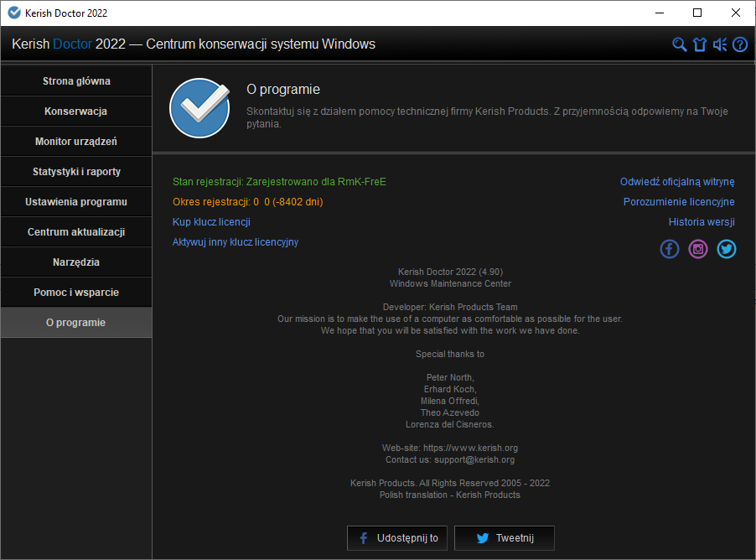Click Kup klucz licencji link
Screen dimensions: 756x560
tap(211, 222)
